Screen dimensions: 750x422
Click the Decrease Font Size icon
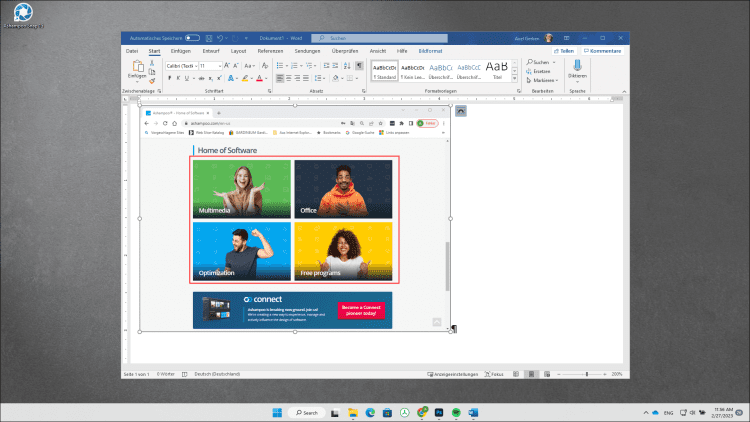236,66
